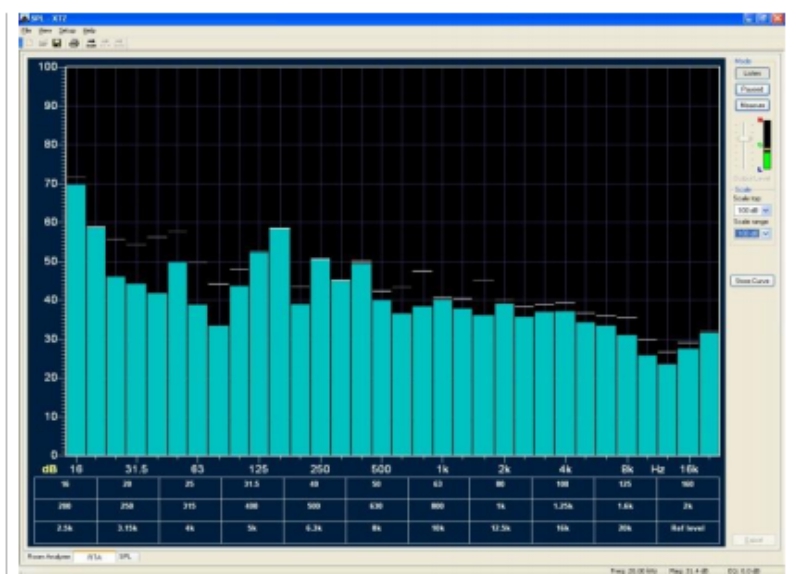Open the Setup menu
The height and width of the screenshot is (574, 800).
(67, 31)
